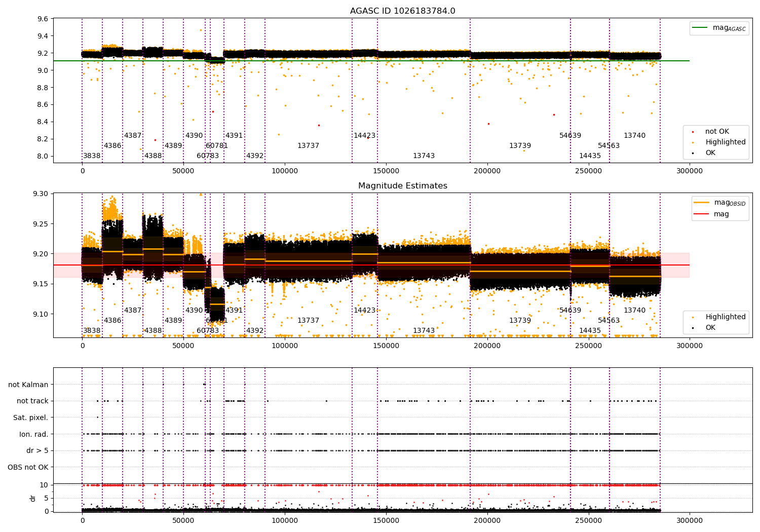Click the 9.4 y-axis tick label
The width and height of the screenshot is (760, 532).
(43, 36)
